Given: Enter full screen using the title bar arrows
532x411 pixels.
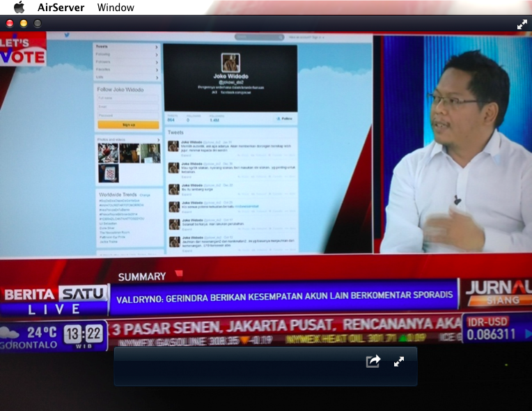Looking at the screenshot, I should click(522, 24).
